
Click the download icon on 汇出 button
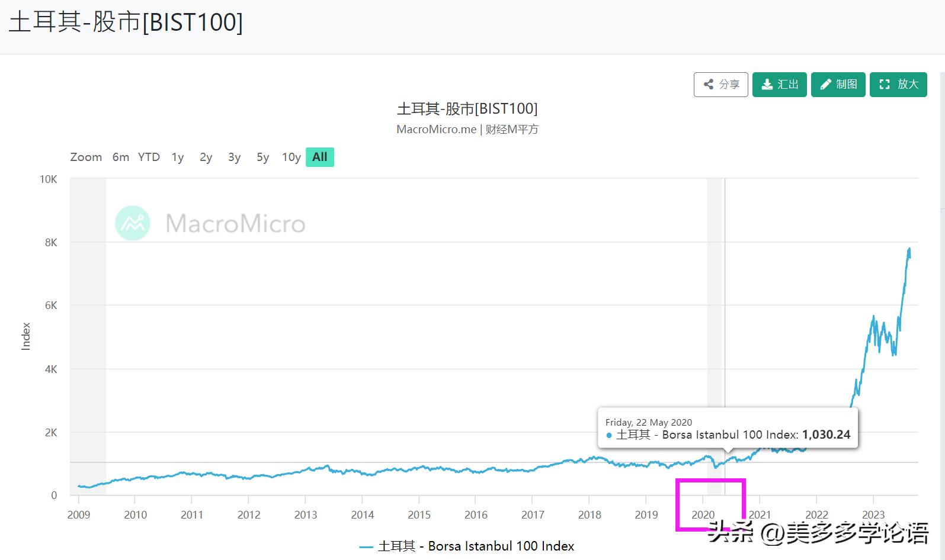[x=767, y=85]
